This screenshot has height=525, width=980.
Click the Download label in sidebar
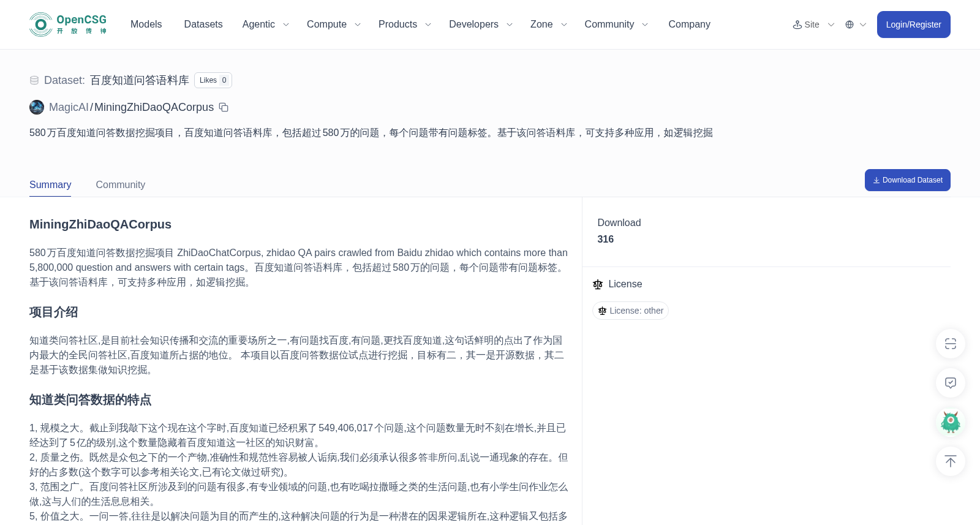(619, 223)
